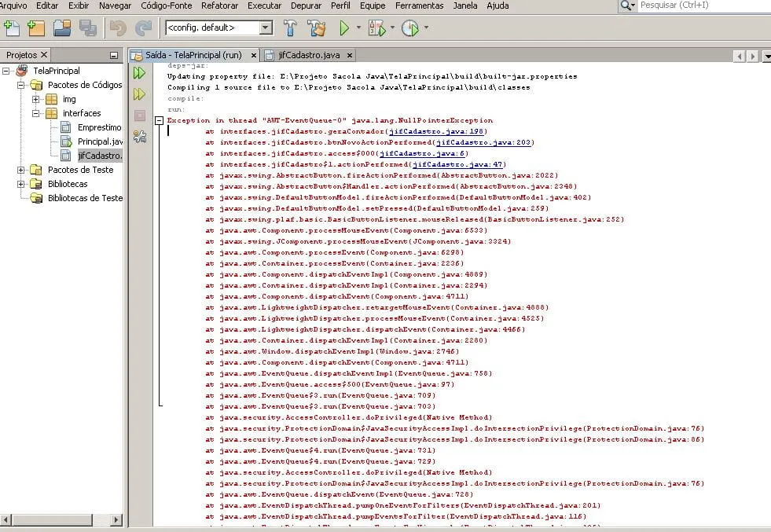
Task: Collapse the interfaces package node
Action: click(35, 113)
